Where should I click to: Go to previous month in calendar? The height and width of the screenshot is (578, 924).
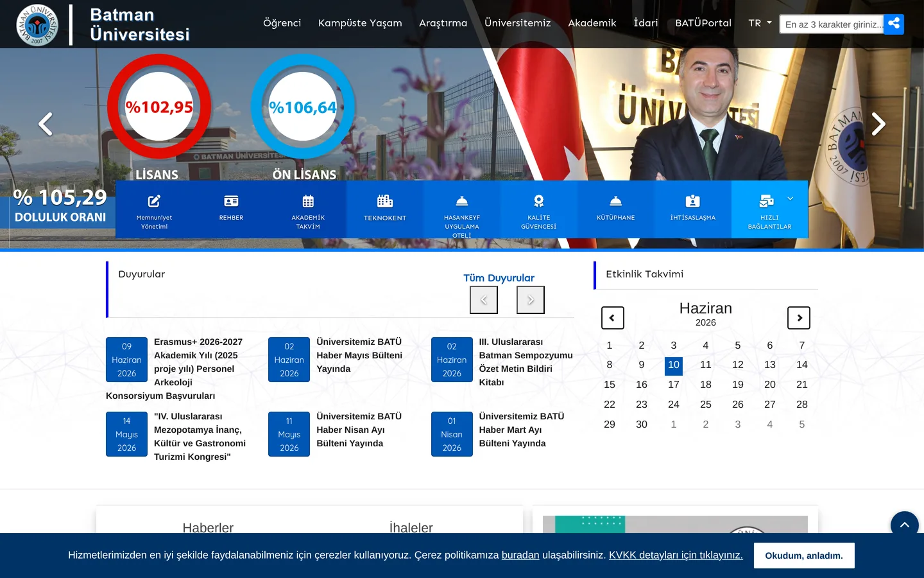[613, 318]
